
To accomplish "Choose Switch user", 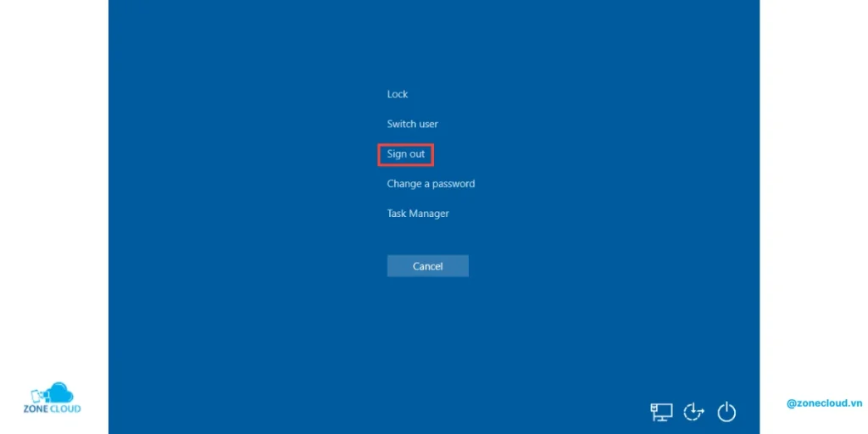I will pos(413,124).
